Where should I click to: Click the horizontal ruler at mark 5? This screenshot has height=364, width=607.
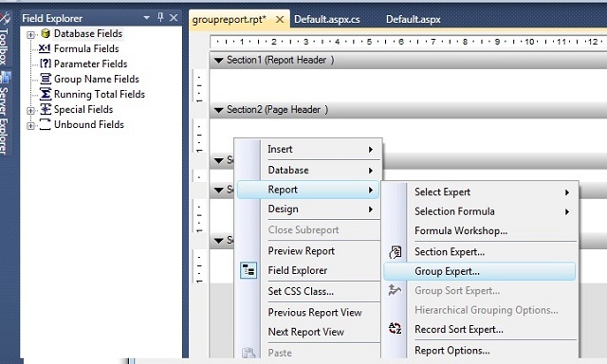tap(369, 42)
